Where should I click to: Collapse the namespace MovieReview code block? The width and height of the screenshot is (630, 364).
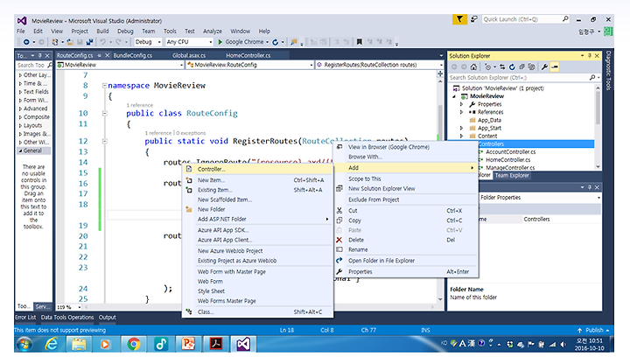tap(104, 86)
